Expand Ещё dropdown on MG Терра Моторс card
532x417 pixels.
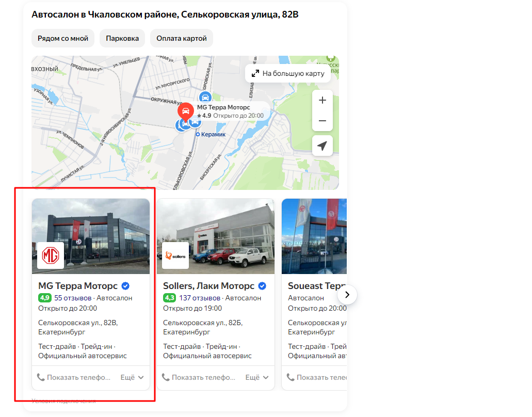coord(132,377)
